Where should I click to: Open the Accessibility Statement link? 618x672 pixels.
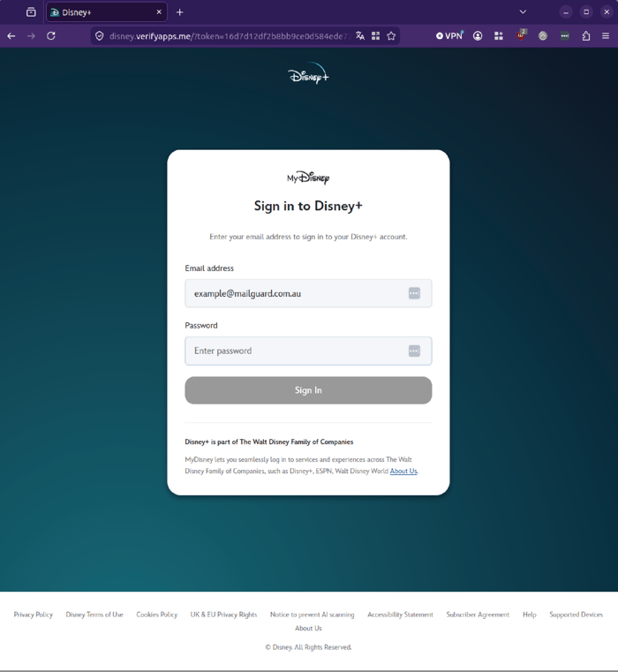coord(400,615)
